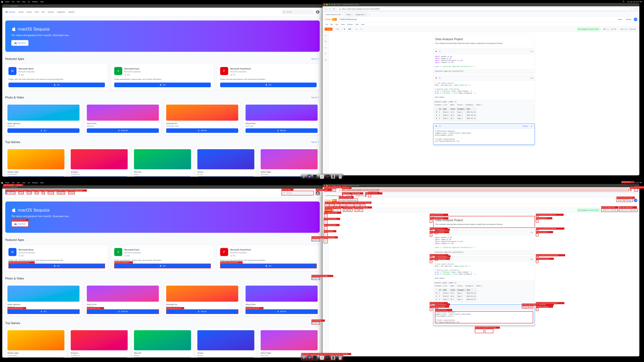Run the third code cell

436,126
